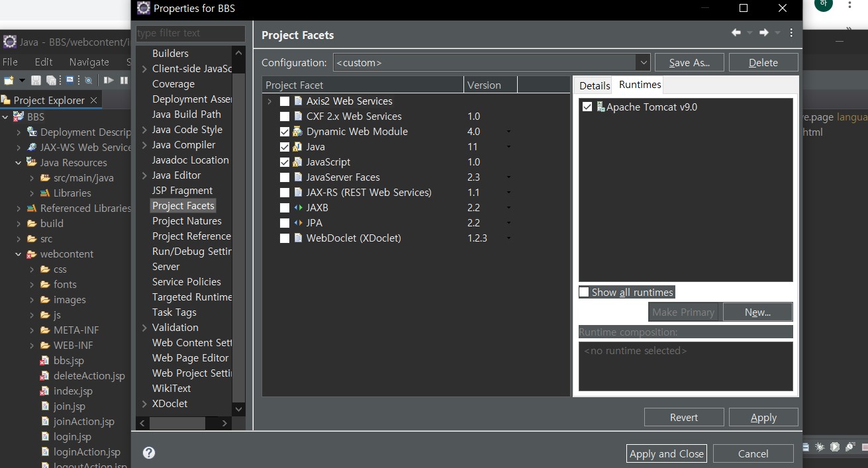The image size is (868, 468).
Task: Click the sidebar horizontal scrollbar right arrow
Action: 225,423
